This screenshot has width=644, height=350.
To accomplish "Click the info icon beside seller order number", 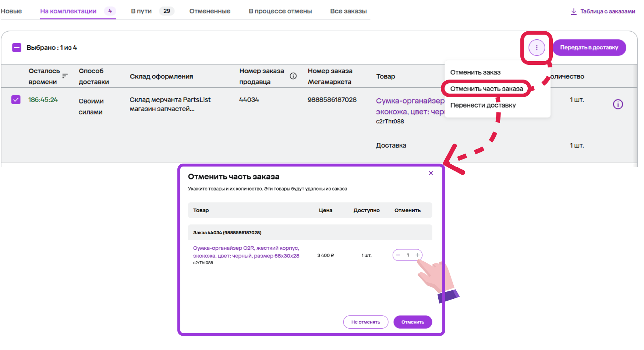I will pyautogui.click(x=293, y=76).
